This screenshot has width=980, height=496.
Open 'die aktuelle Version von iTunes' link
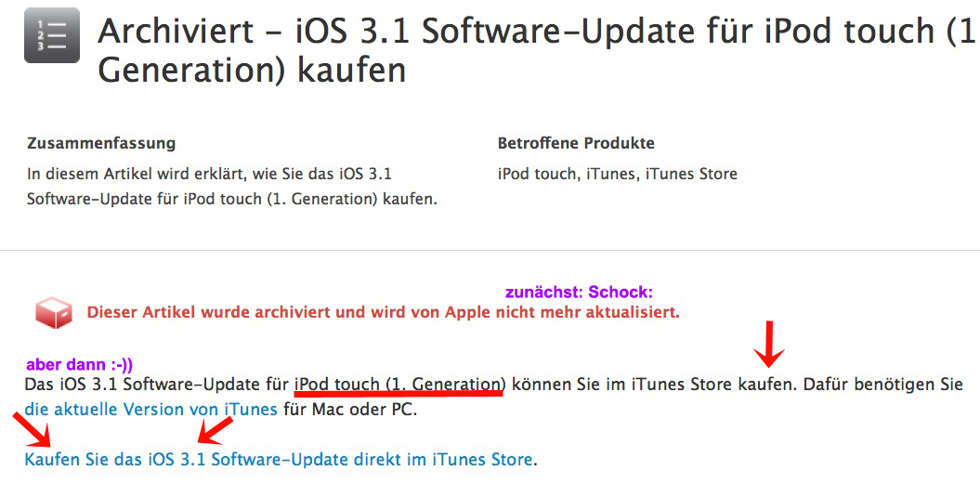click(150, 410)
